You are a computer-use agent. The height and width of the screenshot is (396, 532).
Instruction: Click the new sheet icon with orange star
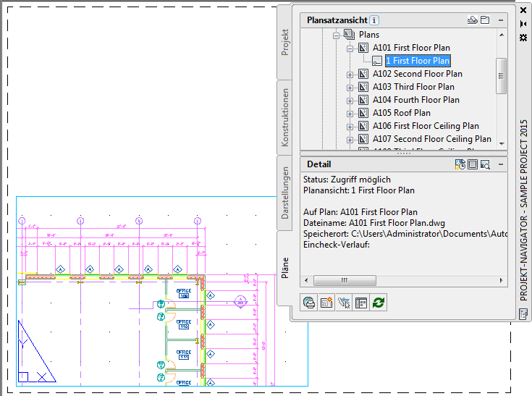pos(326,303)
